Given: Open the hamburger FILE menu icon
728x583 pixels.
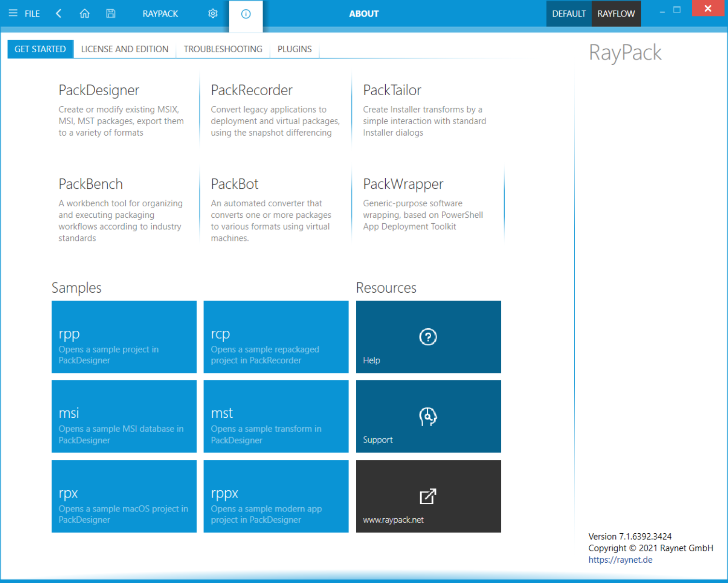Looking at the screenshot, I should point(13,13).
